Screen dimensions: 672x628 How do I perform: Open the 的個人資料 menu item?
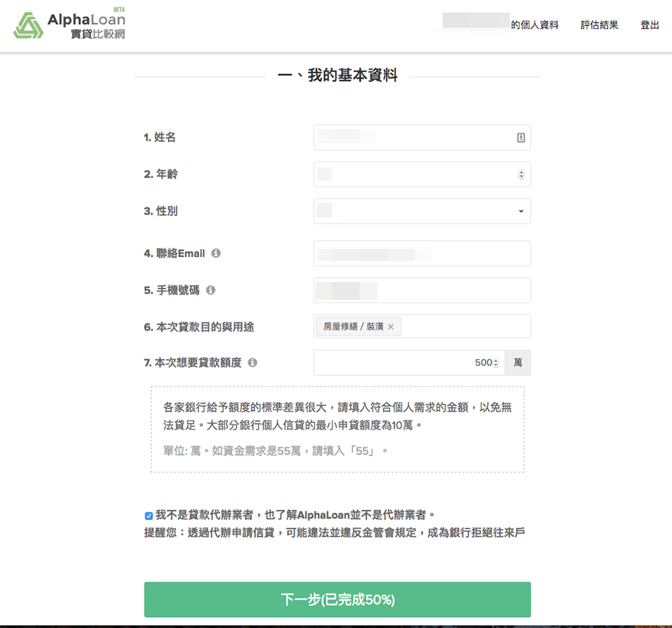(x=534, y=25)
